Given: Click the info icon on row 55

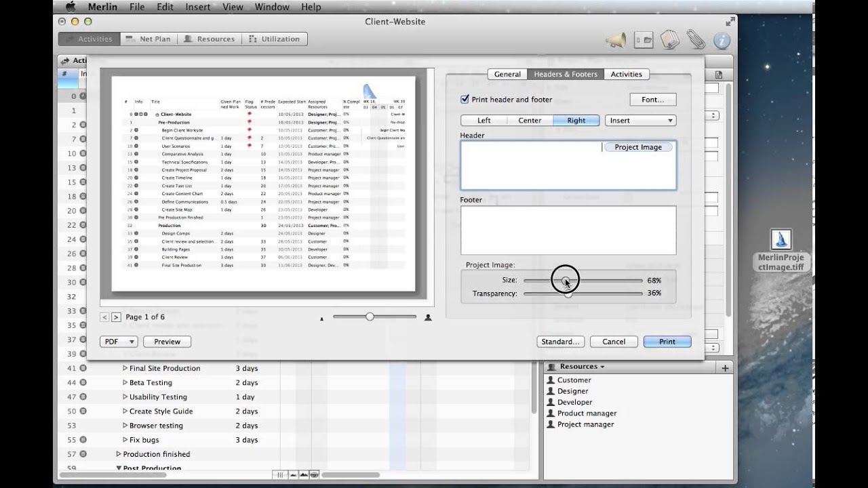Looking at the screenshot, I should 83,440.
